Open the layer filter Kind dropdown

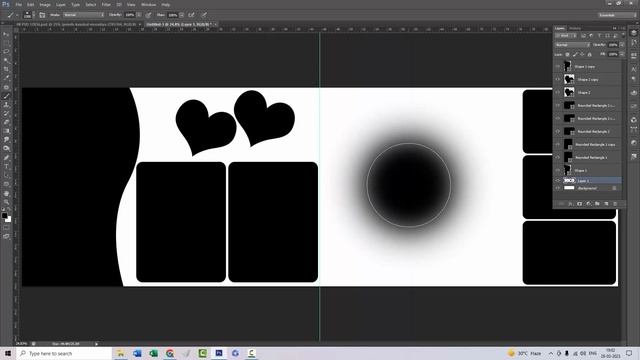pyautogui.click(x=566, y=36)
